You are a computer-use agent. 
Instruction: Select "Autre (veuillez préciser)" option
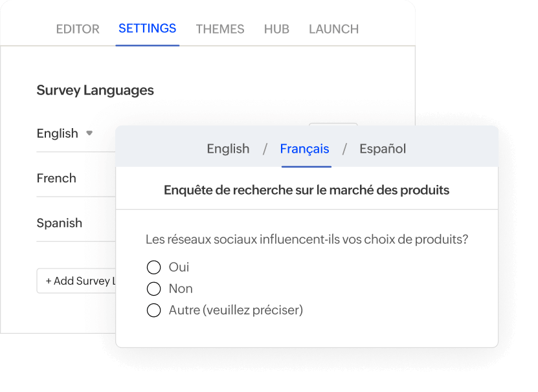(153, 310)
